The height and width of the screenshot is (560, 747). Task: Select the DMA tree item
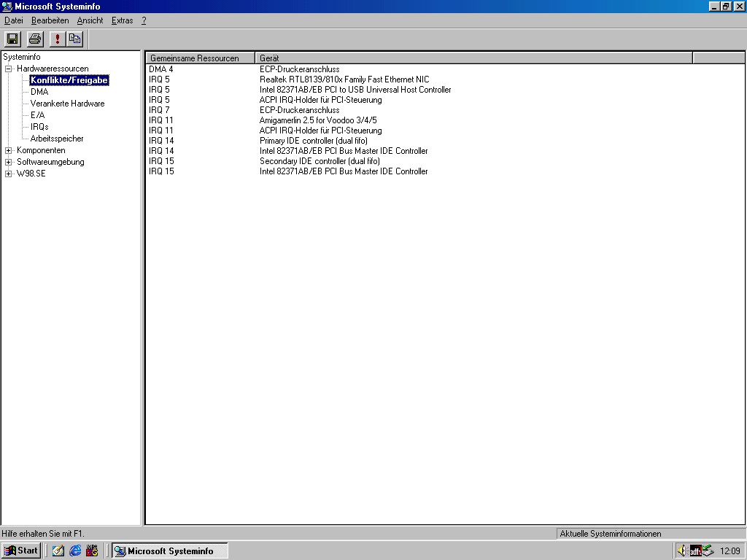click(x=39, y=92)
